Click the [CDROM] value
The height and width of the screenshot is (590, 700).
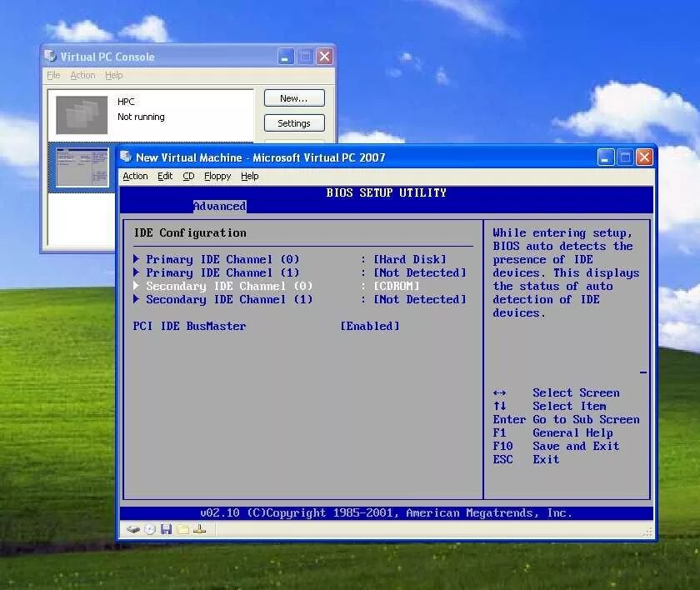[397, 286]
